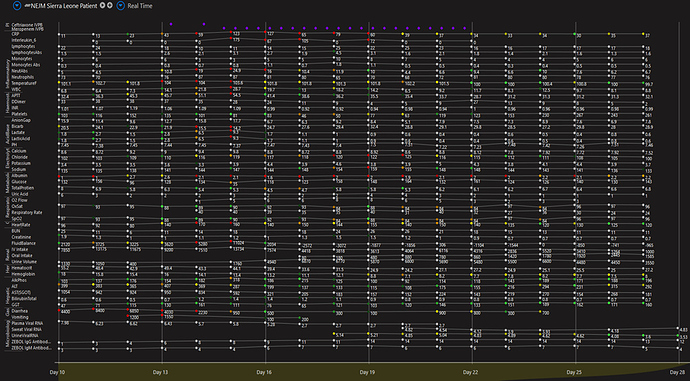Click the small icon before NEJM patient name

pos(27,5)
